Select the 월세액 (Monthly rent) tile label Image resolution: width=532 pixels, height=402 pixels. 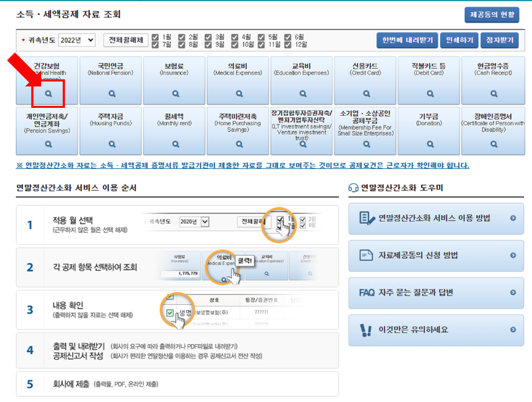pos(174,120)
